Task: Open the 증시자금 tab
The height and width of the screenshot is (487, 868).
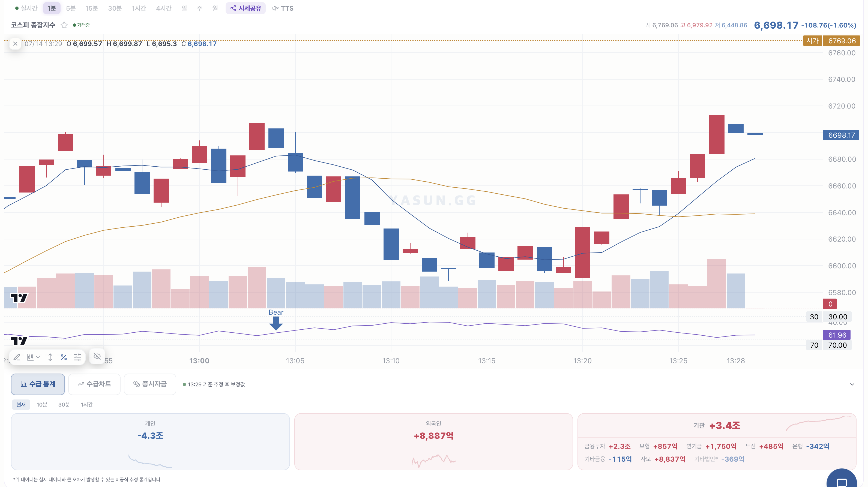Action: [150, 384]
